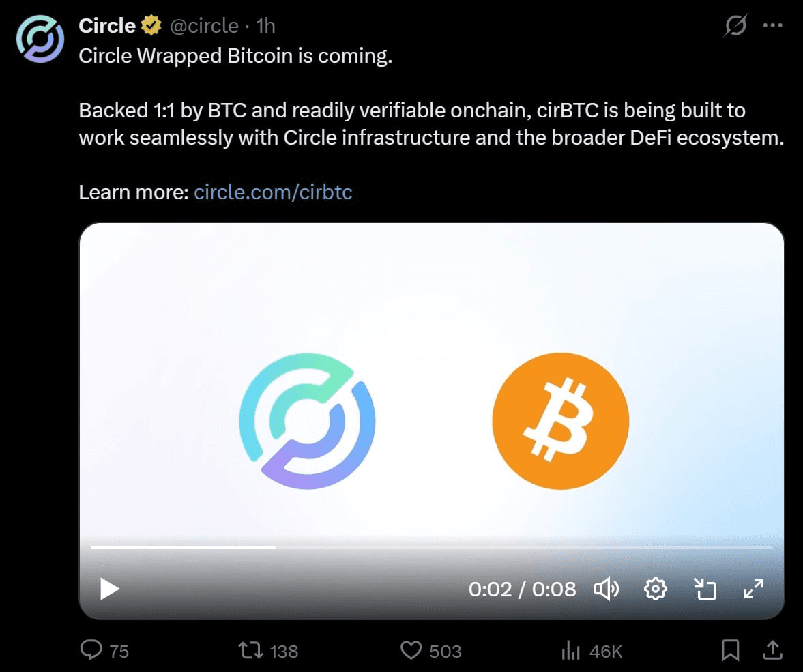803x672 pixels.
Task: Click the Bitcoin logo in the video
Action: pyautogui.click(x=560, y=420)
